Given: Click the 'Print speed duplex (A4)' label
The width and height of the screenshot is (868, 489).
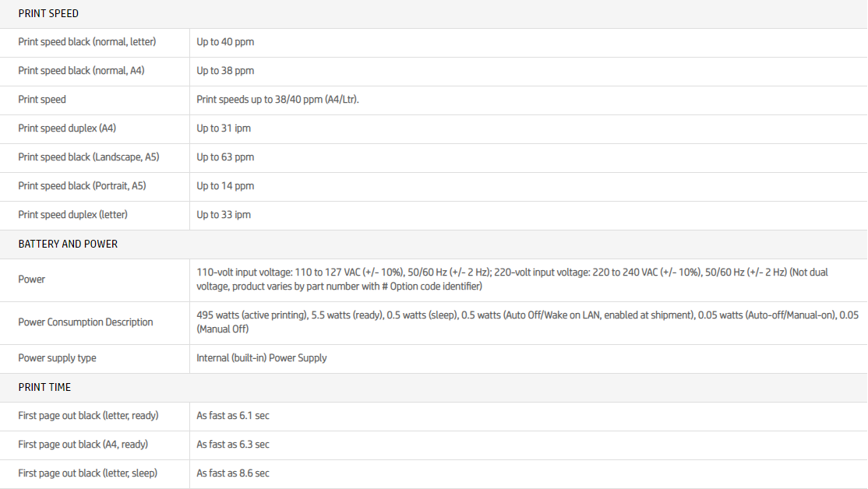Looking at the screenshot, I should click(67, 128).
